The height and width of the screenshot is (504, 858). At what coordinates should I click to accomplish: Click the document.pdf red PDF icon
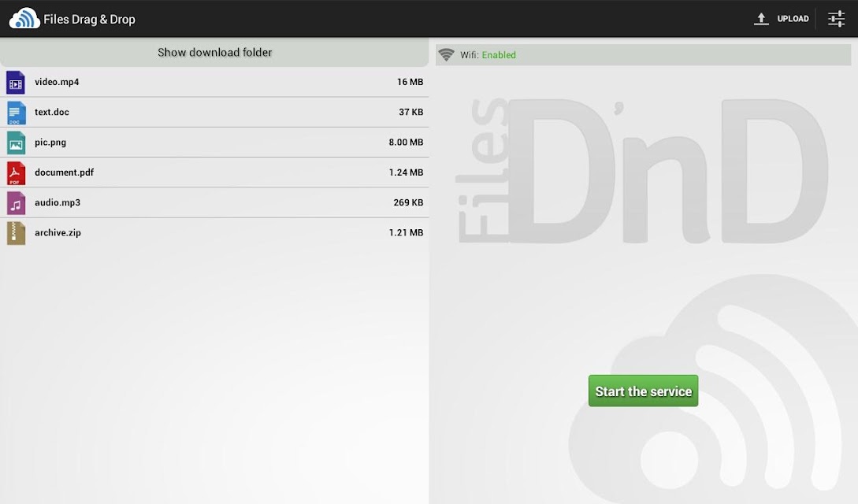[16, 172]
